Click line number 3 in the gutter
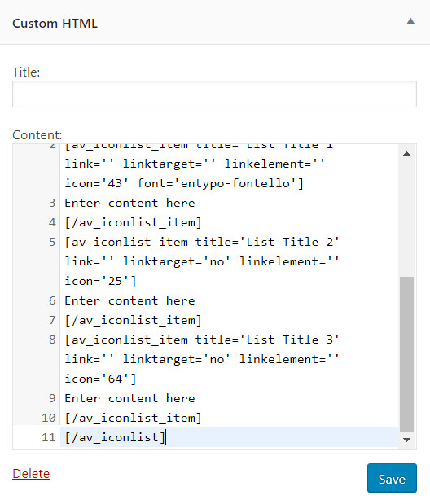 pos(52,203)
